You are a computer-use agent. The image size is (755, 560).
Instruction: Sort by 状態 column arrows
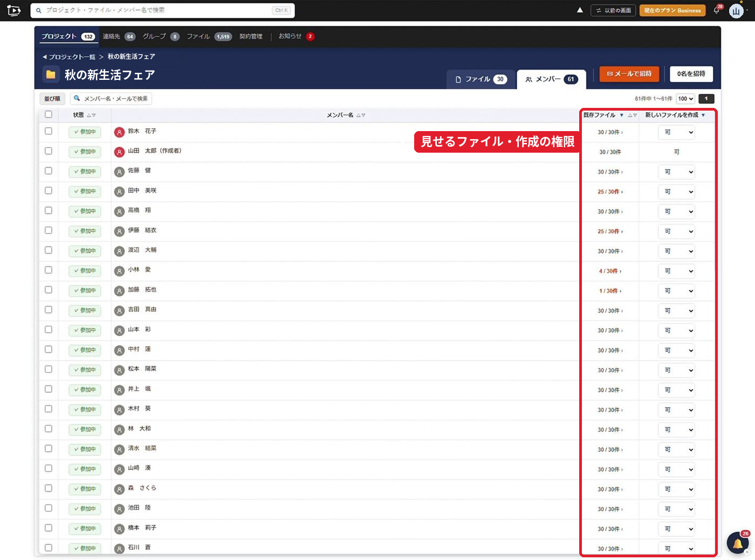coord(91,115)
